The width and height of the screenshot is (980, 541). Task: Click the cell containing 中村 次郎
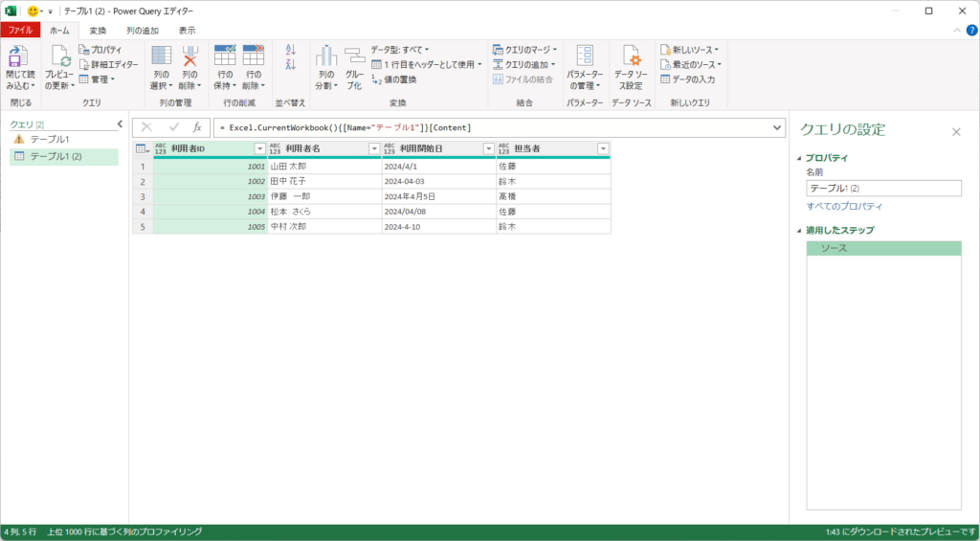[325, 226]
